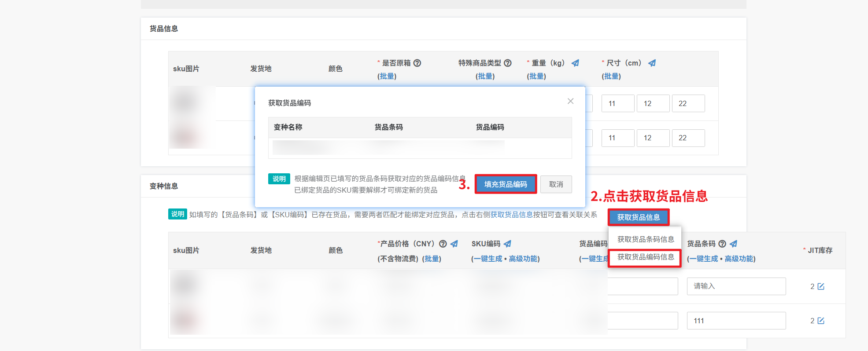This screenshot has width=868, height=351.
Task: Edit JIT库存 in the first row
Action: 821,286
